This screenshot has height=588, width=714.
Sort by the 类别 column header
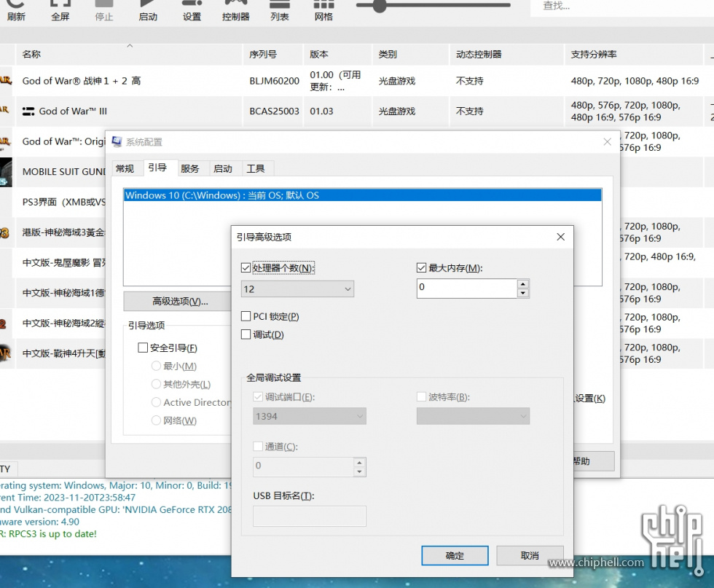(x=411, y=54)
